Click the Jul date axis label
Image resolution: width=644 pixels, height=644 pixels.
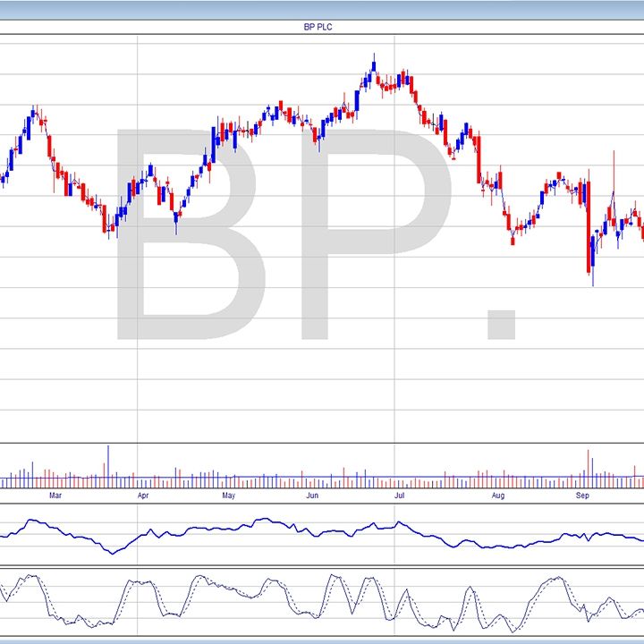(400, 495)
